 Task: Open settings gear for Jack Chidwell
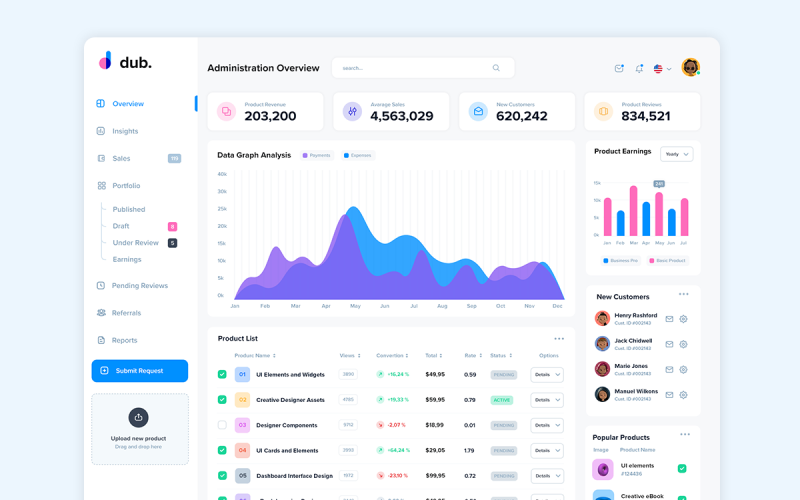[684, 344]
